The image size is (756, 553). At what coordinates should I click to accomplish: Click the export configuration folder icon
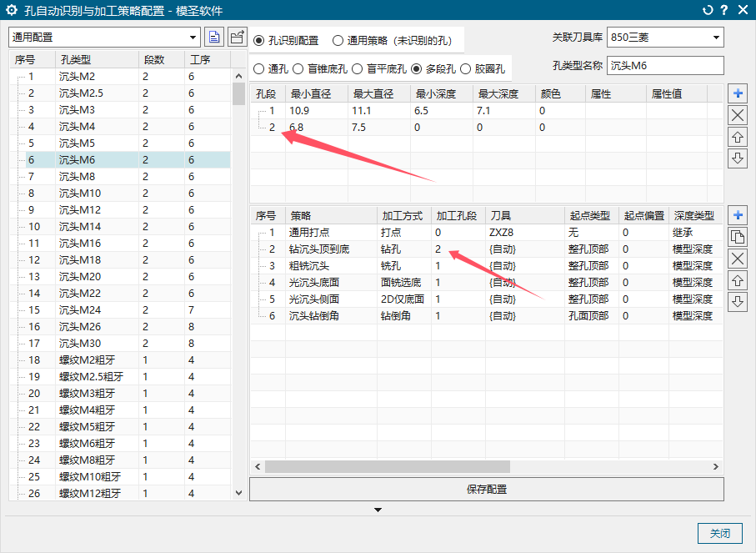click(238, 38)
